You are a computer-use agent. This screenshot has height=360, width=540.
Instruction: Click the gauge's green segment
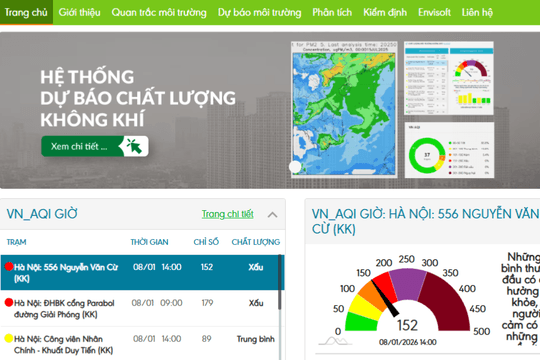pos(360,322)
